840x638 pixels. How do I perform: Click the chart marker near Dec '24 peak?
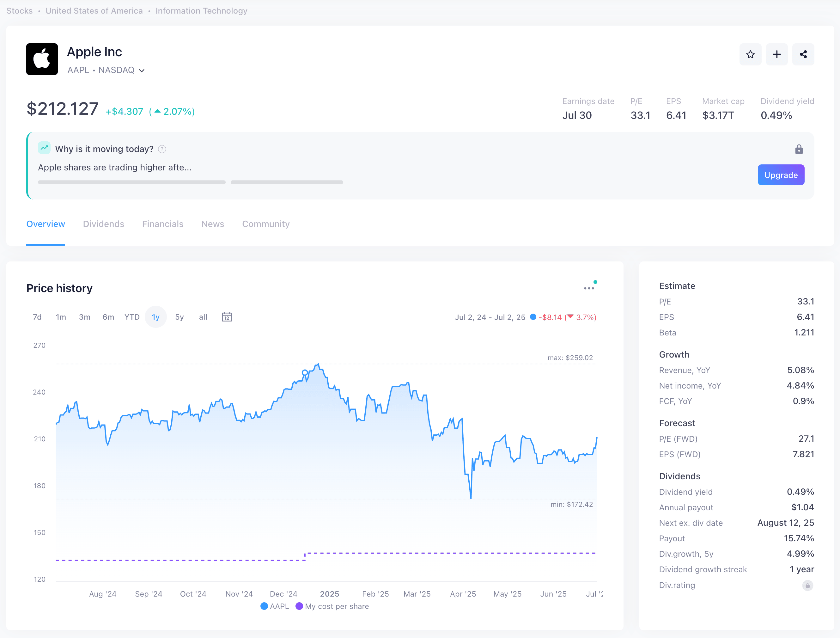click(x=305, y=372)
